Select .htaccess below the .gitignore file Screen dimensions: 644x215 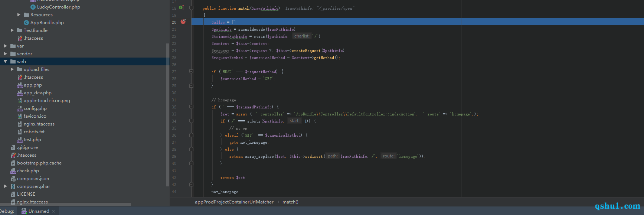coord(27,155)
